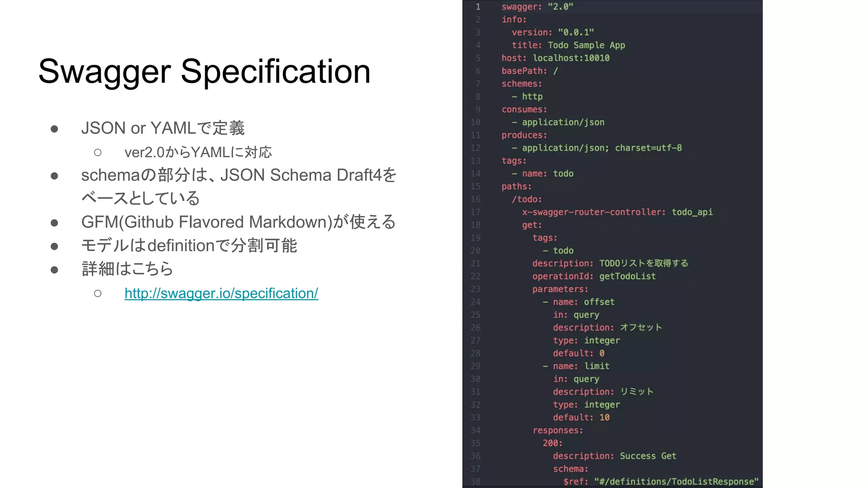The image size is (868, 488).
Task: Click code line 'basePath: /'
Action: tap(530, 71)
